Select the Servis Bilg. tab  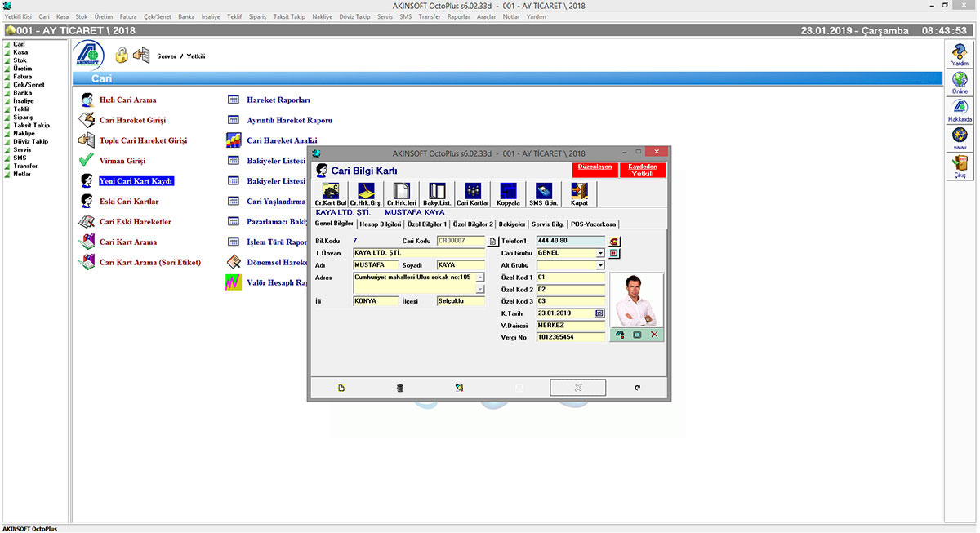click(x=548, y=224)
